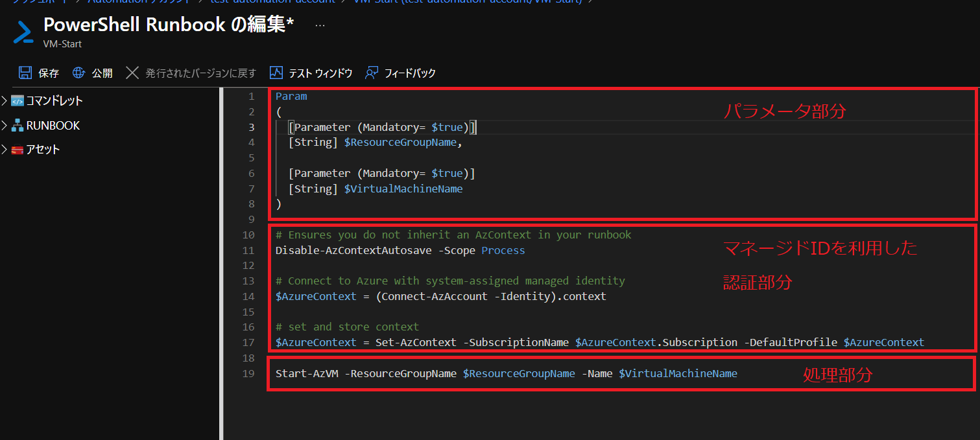
Task: Open the テスト ウィンドウ chart icon
Action: click(276, 73)
